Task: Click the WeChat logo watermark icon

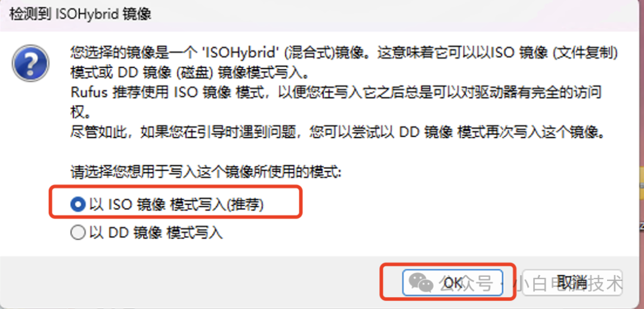Action: coord(422,282)
